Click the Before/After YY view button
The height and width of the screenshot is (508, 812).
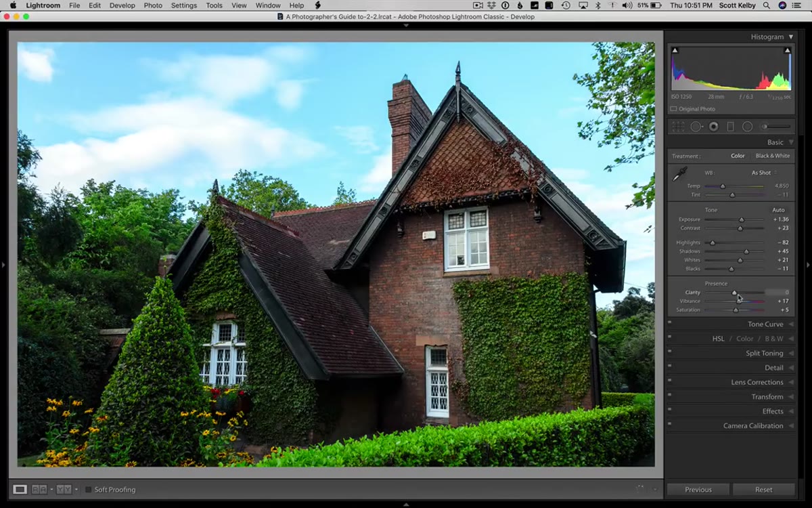[64, 489]
